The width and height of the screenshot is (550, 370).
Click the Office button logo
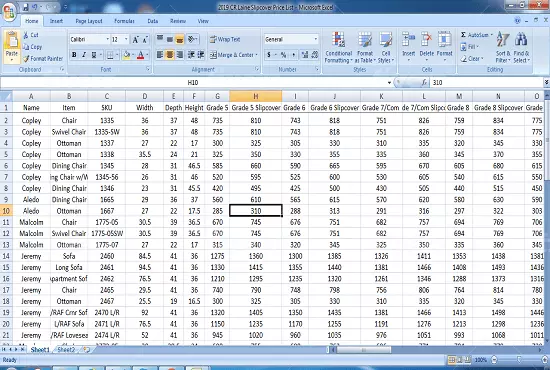[9, 11]
